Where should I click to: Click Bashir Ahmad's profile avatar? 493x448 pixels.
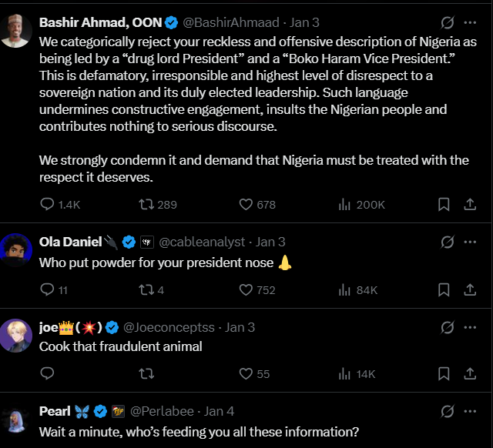click(x=16, y=31)
